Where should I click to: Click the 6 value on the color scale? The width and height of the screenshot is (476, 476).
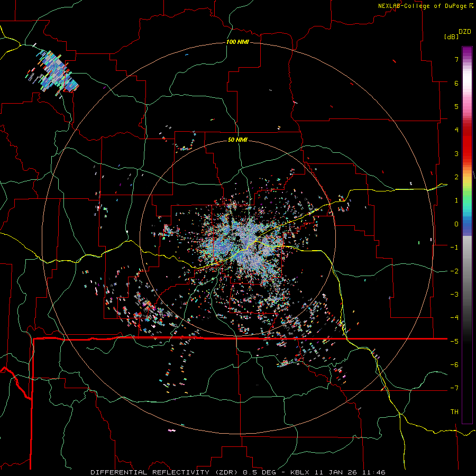456,83
